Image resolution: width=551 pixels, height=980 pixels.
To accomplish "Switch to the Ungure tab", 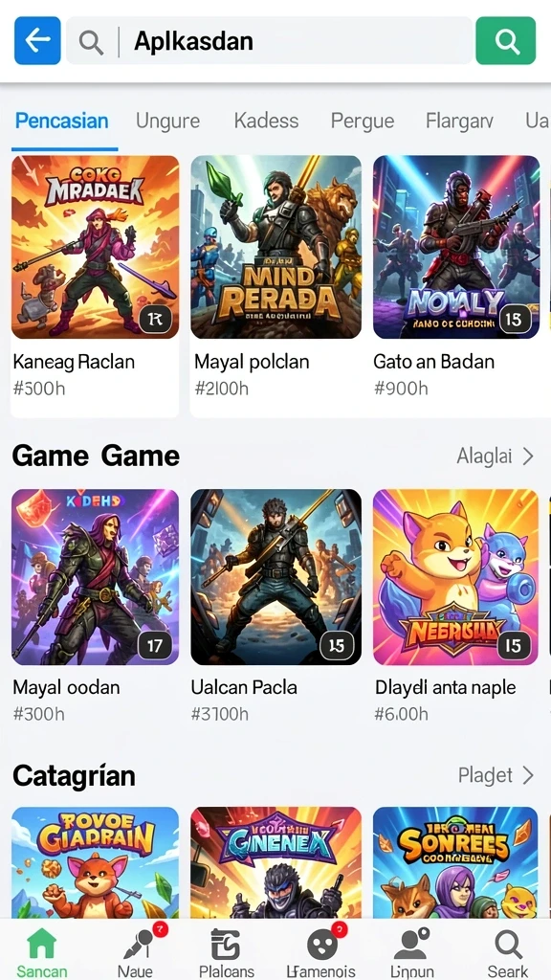I will 168,121.
